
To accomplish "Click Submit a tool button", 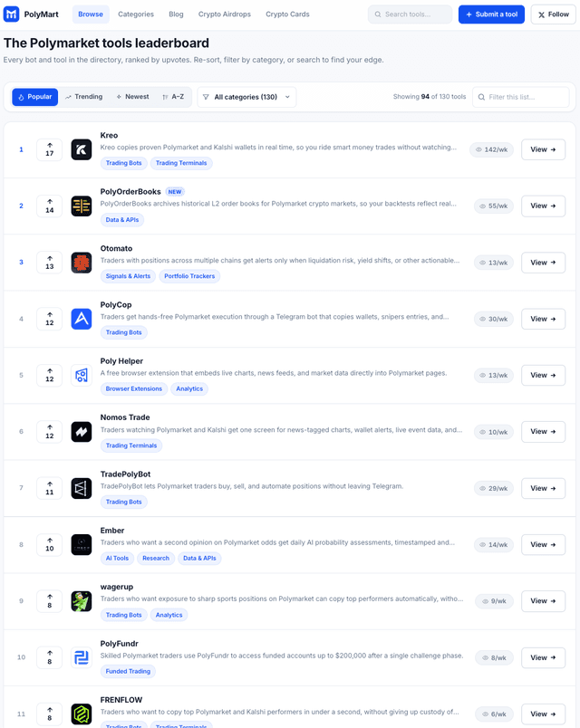I will [x=492, y=14].
